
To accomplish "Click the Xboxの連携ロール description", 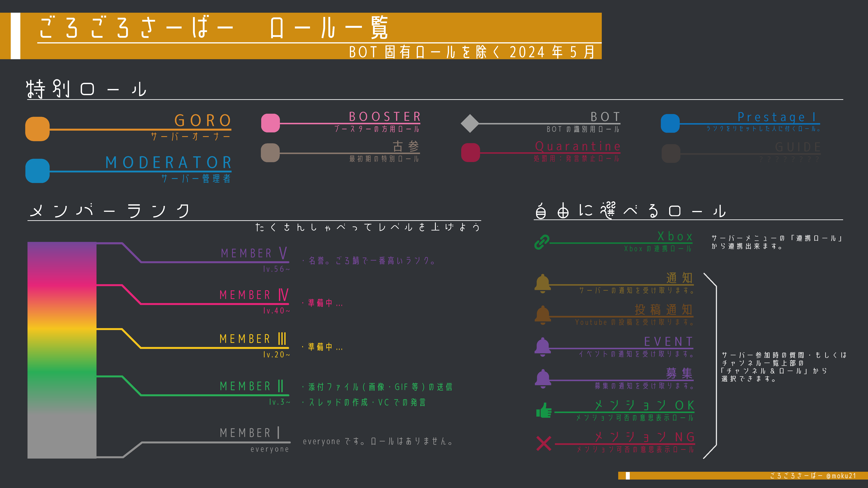I will pos(658,249).
